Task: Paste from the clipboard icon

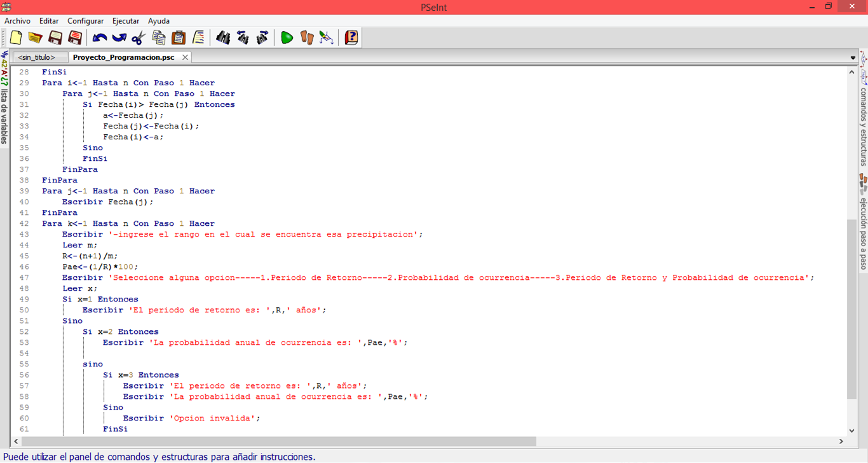Action: [x=179, y=38]
